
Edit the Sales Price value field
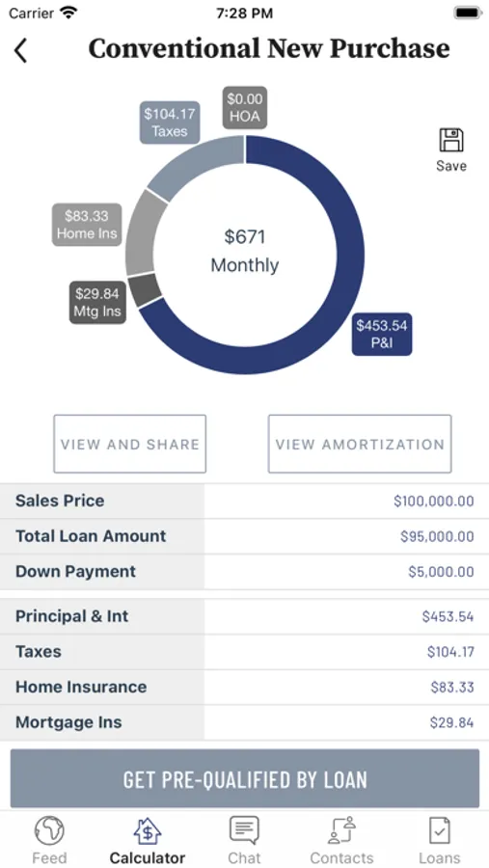pos(346,501)
